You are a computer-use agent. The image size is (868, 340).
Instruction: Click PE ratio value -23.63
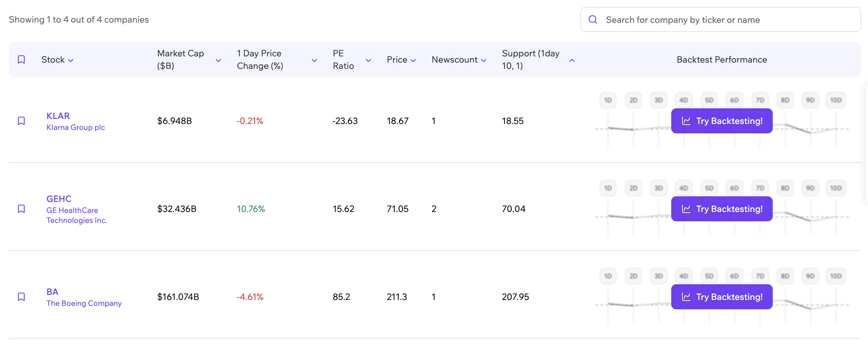tap(345, 121)
